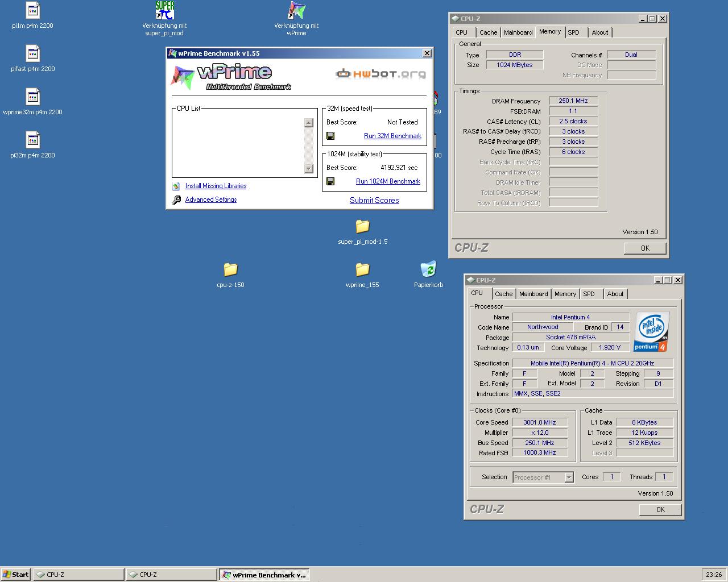Image resolution: width=728 pixels, height=582 pixels.
Task: Click the save icon for the 1024M score
Action: (x=330, y=181)
